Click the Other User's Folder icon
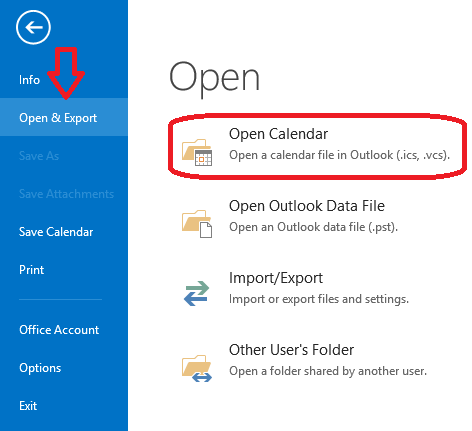This screenshot has height=431, width=472. pyautogui.click(x=197, y=368)
